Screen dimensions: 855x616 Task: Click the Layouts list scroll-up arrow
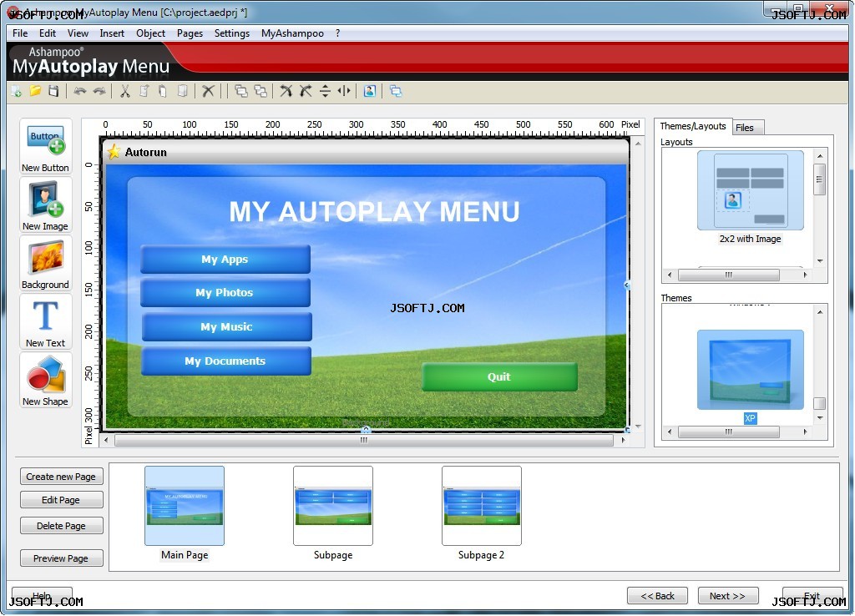[x=820, y=156]
